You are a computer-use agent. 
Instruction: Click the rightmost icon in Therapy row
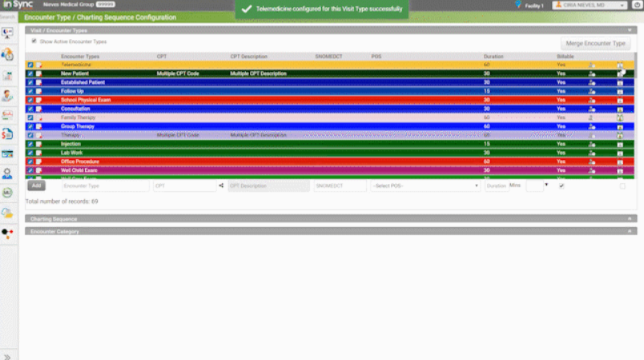click(620, 135)
